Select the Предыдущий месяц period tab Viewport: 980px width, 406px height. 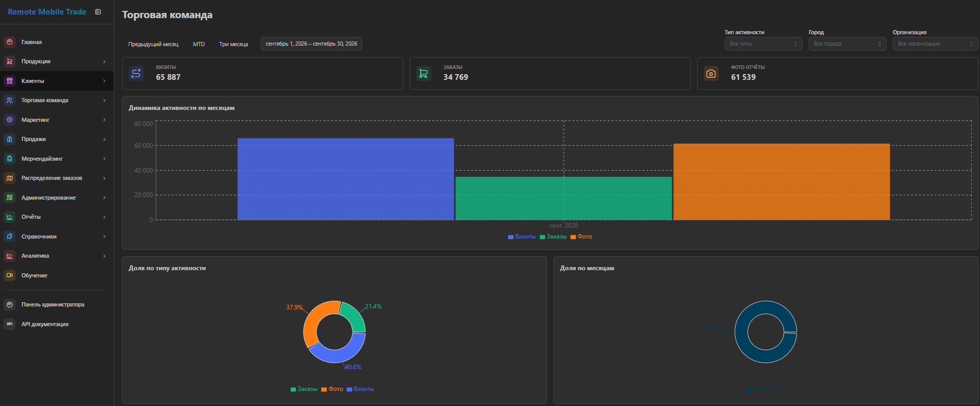(x=153, y=44)
